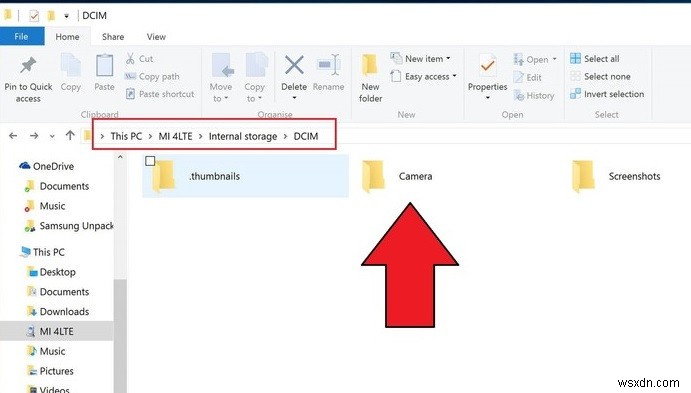Image resolution: width=691 pixels, height=393 pixels.
Task: Expand the Easy access dropdown arrow
Action: 454,76
